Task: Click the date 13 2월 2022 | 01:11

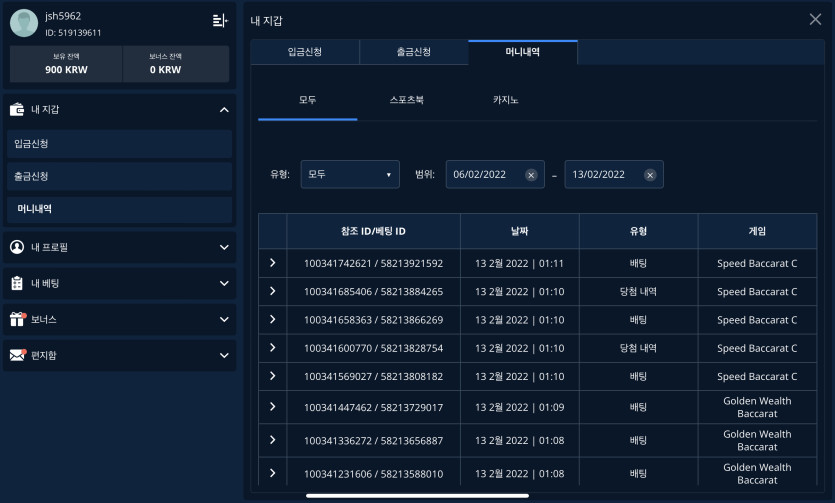Action: [520, 263]
